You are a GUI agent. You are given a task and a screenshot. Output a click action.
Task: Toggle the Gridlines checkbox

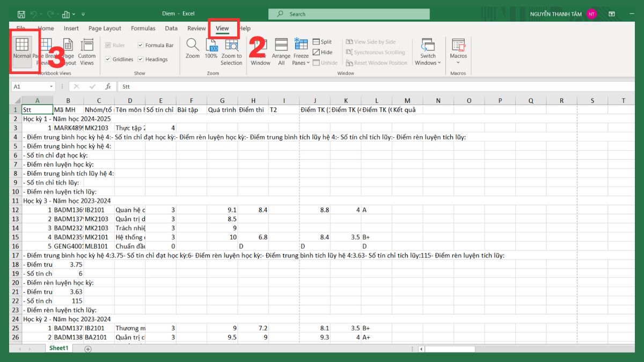108,59
